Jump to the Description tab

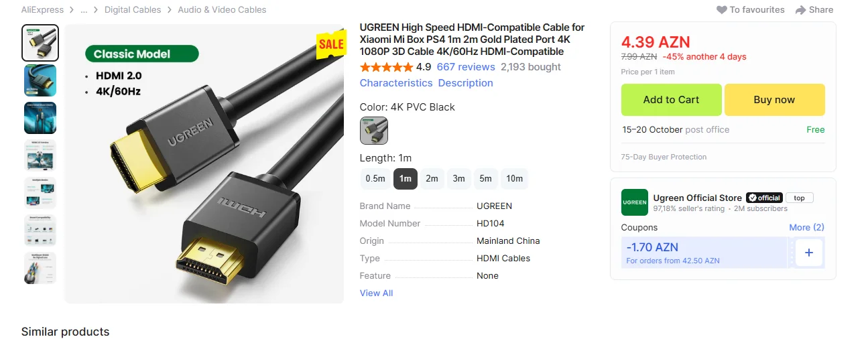coord(465,83)
